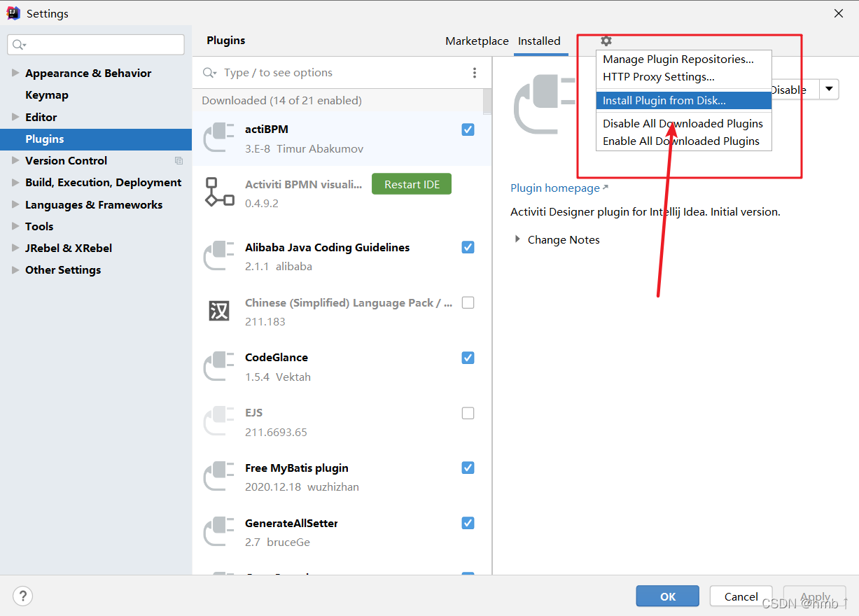Click the plugin list scrollbar
The image size is (859, 616).
click(x=487, y=101)
